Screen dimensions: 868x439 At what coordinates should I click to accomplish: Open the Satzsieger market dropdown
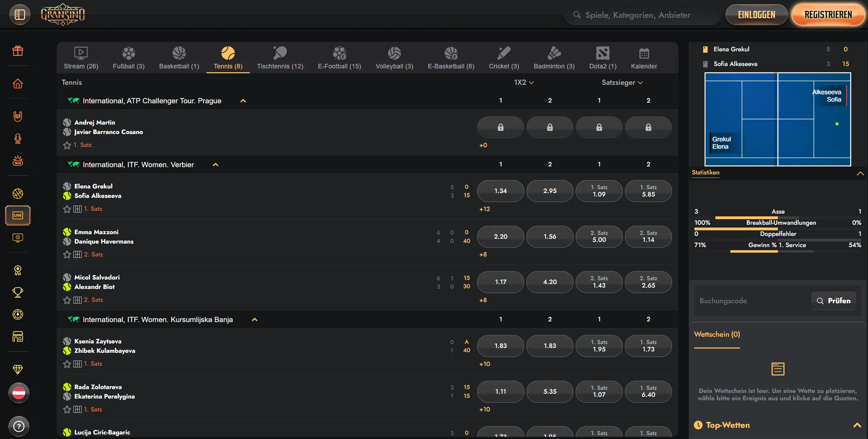[x=622, y=82]
